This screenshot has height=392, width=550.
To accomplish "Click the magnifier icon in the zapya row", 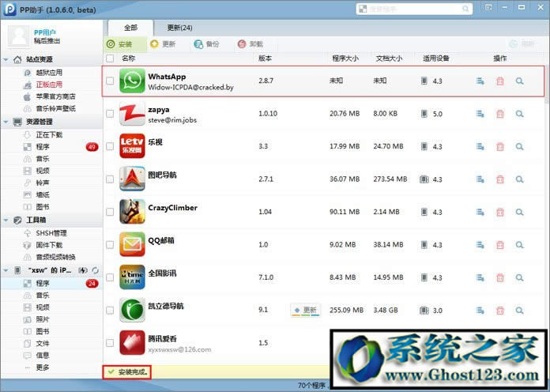I will 519,114.
